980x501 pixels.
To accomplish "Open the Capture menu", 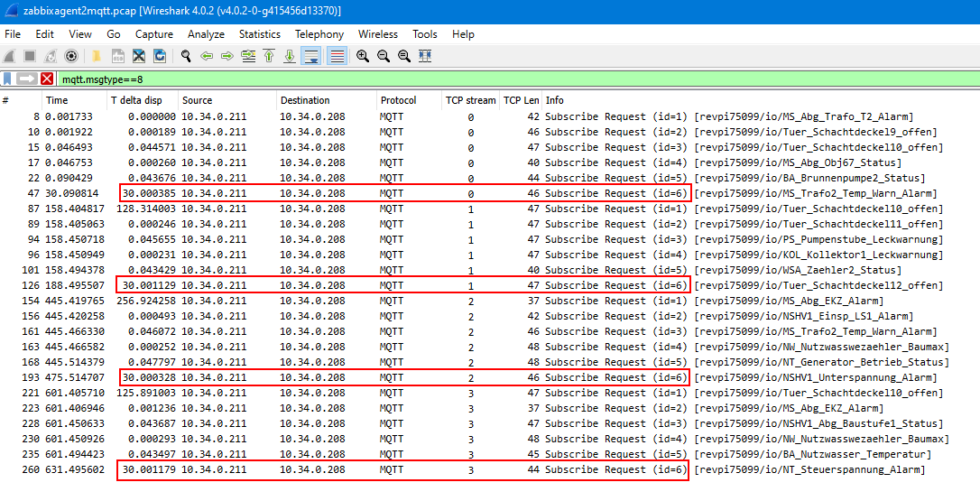I will (154, 34).
